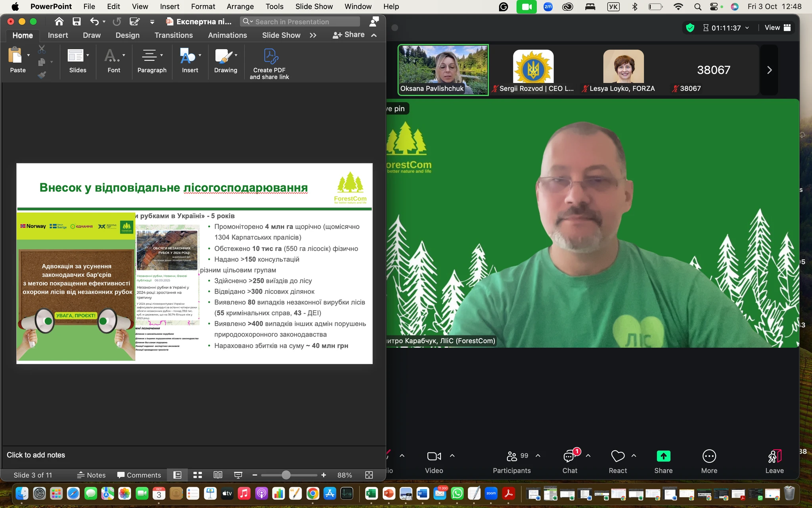Viewport: 812px width, 508px height.
Task: Open the Arrange menu in menu bar
Action: 240,6
